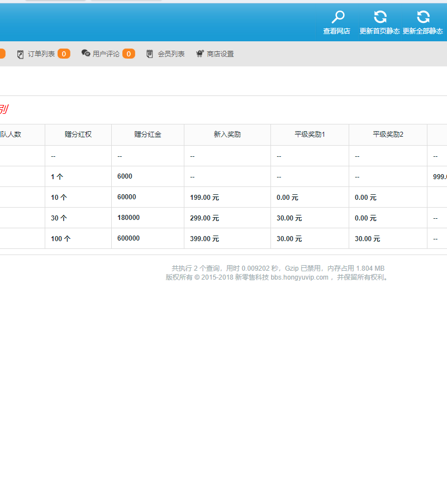Viewport: 447px width, 504px height.
Task: Click the 赠分红权 column header
Action: (x=78, y=135)
